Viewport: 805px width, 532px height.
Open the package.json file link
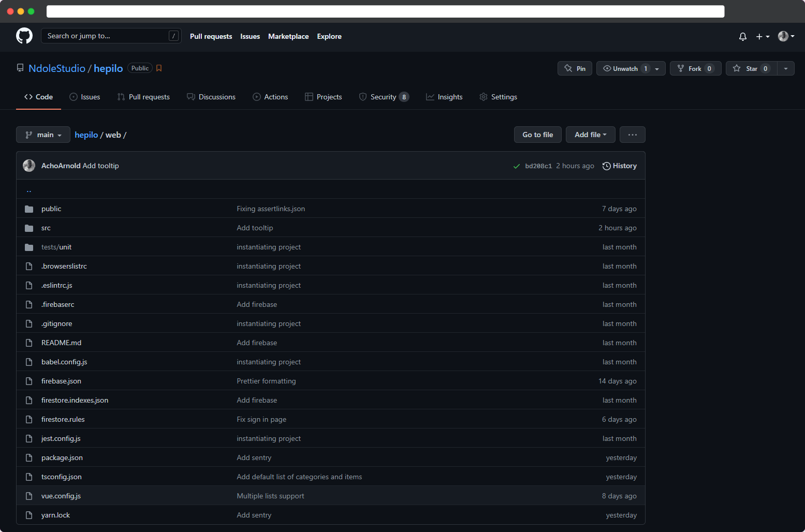[x=62, y=458]
